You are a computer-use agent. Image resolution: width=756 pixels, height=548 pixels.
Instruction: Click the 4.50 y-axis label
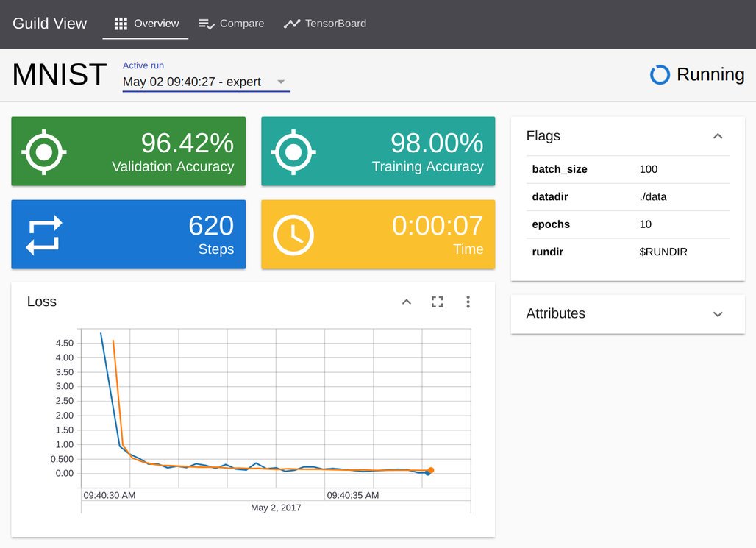(65, 343)
